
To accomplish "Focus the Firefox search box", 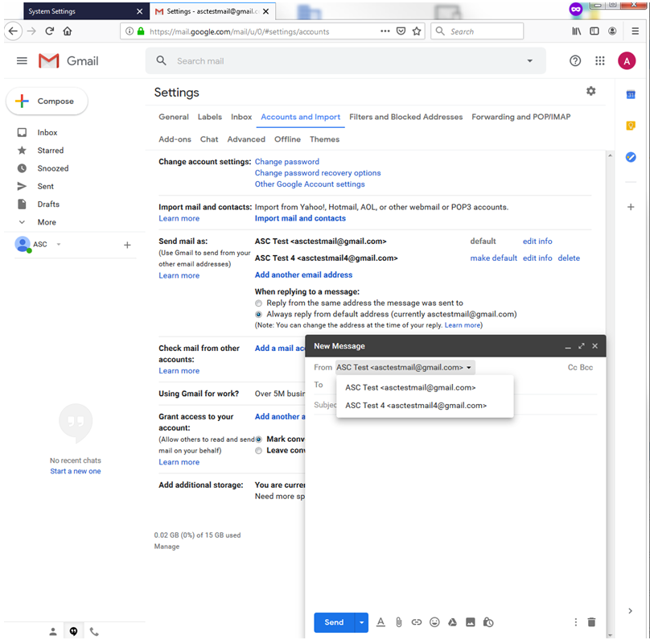I will click(x=477, y=31).
